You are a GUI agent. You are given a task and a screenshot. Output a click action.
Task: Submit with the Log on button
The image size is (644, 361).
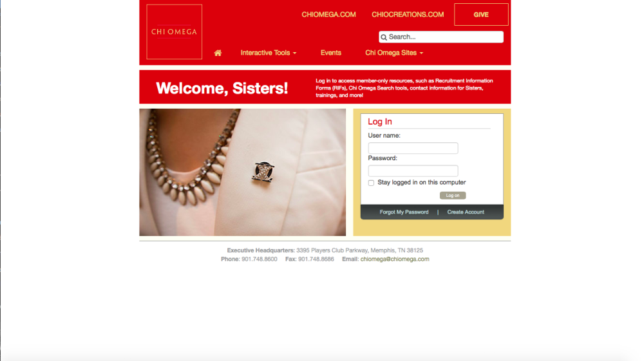(x=453, y=195)
